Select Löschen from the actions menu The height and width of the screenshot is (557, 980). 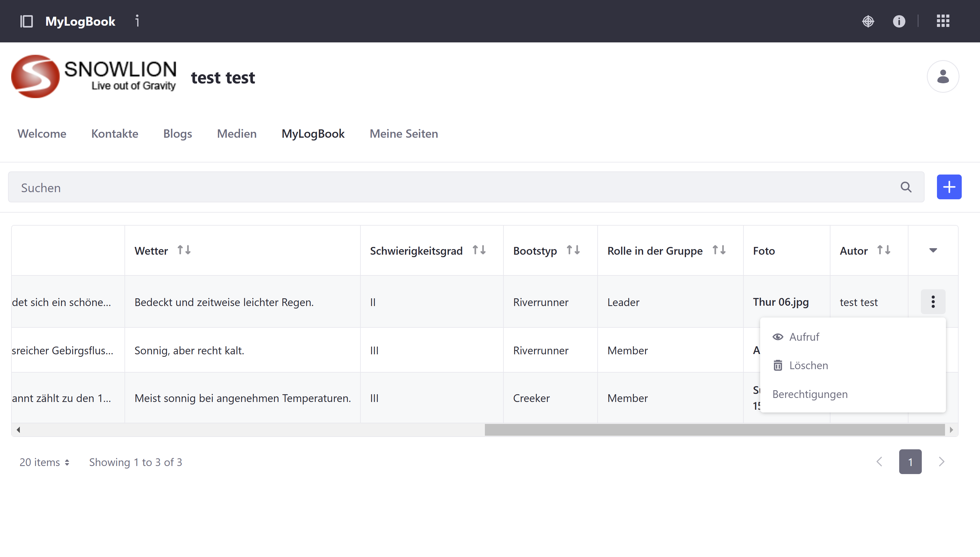[853, 366]
